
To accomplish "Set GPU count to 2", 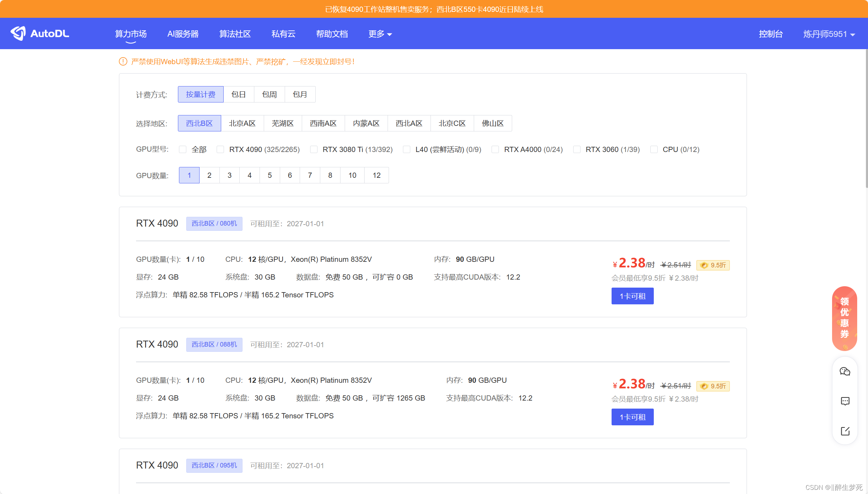I will 209,175.
